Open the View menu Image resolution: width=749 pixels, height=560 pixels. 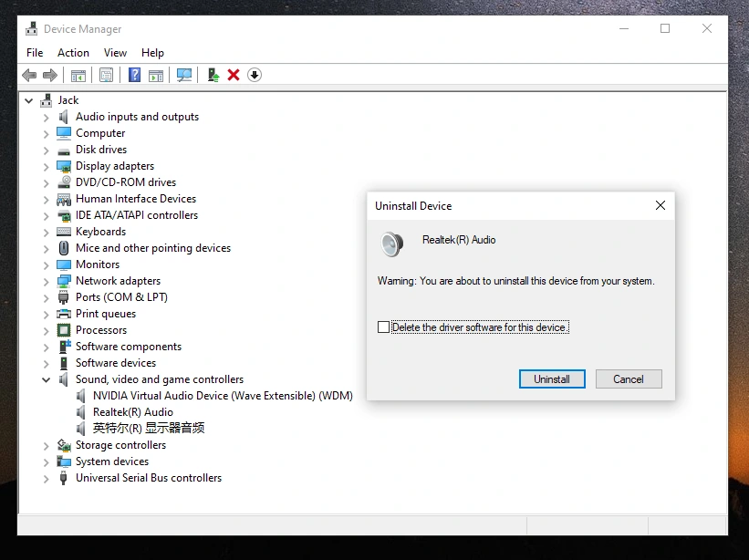coord(115,53)
